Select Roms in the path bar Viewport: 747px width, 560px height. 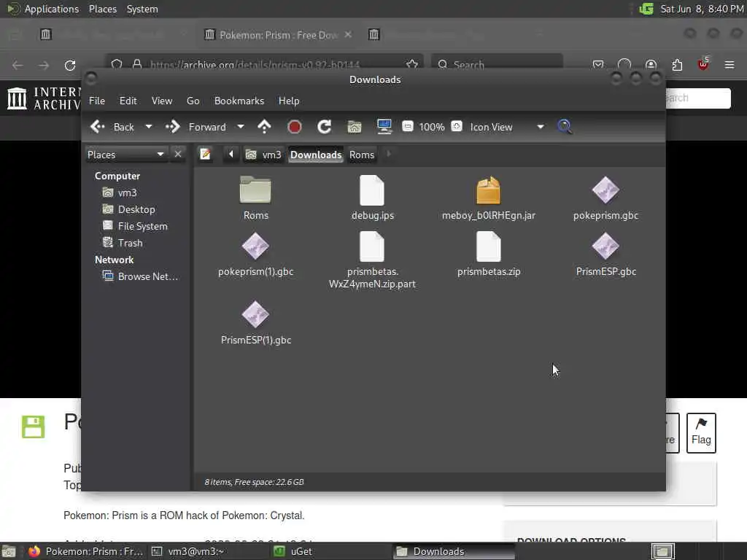(362, 155)
